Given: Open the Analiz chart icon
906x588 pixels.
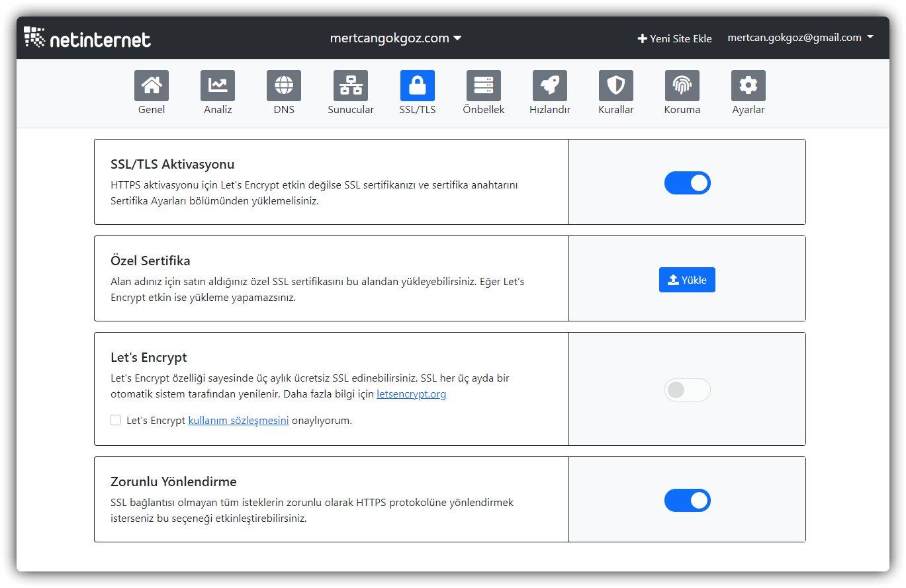Looking at the screenshot, I should [x=218, y=85].
